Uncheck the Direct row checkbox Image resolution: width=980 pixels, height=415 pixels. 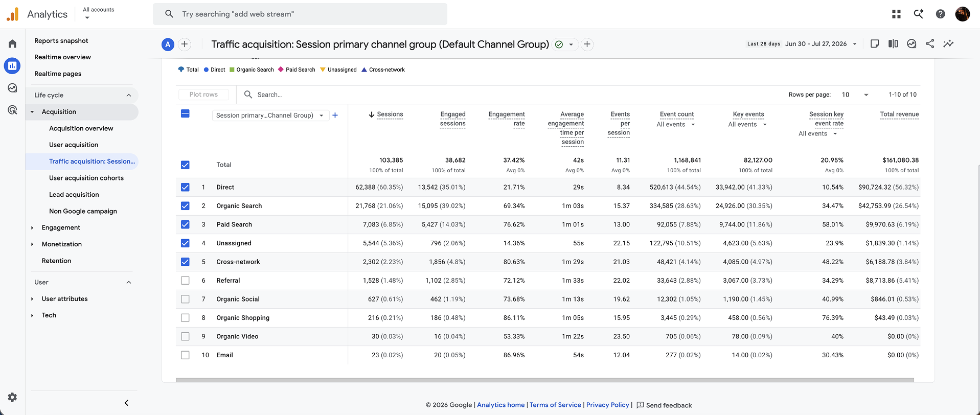(185, 187)
